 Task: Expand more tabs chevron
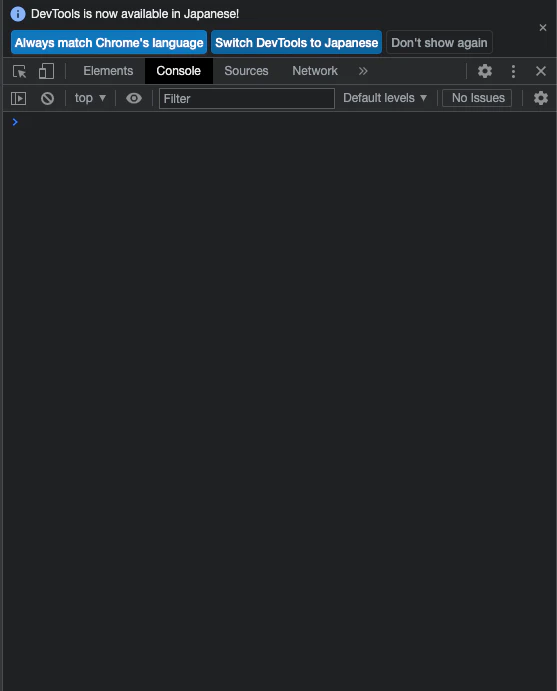[363, 71]
